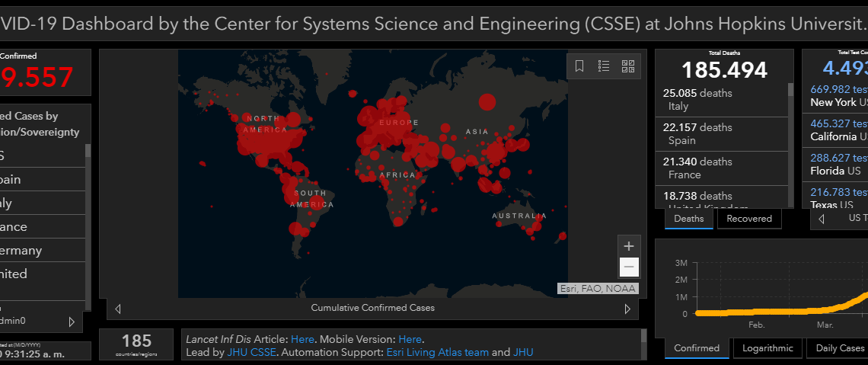Select Spain deaths row 22.157
868x365 pixels.
(x=721, y=134)
